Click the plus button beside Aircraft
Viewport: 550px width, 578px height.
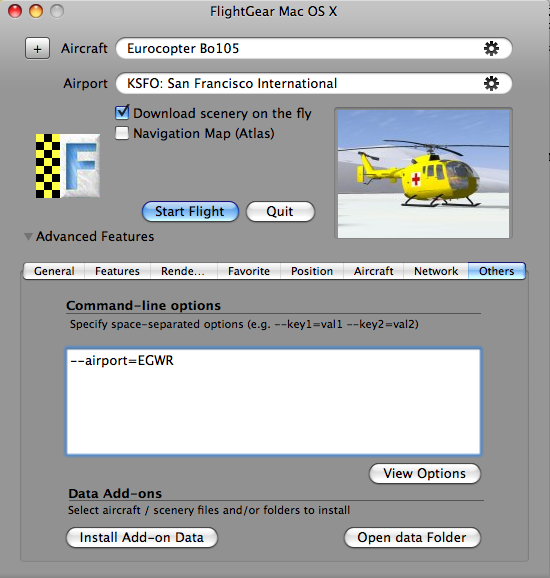(37, 48)
